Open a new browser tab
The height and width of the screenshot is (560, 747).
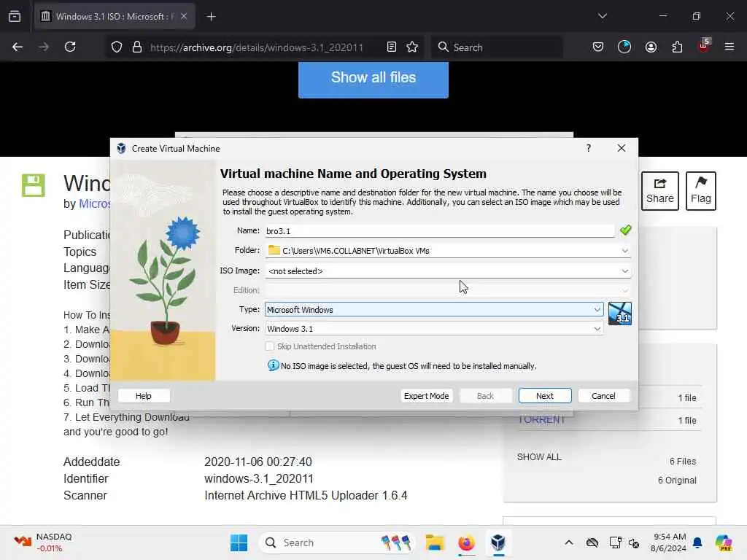[x=211, y=17]
